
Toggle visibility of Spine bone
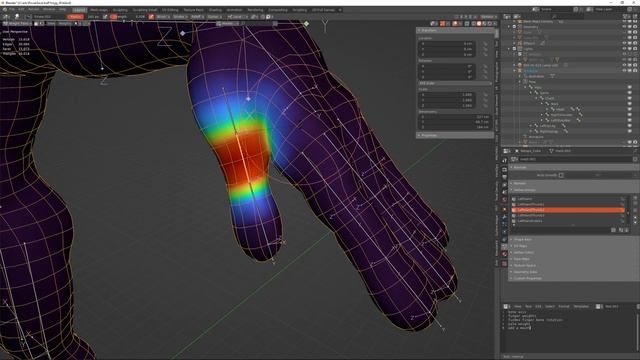pos(629,93)
